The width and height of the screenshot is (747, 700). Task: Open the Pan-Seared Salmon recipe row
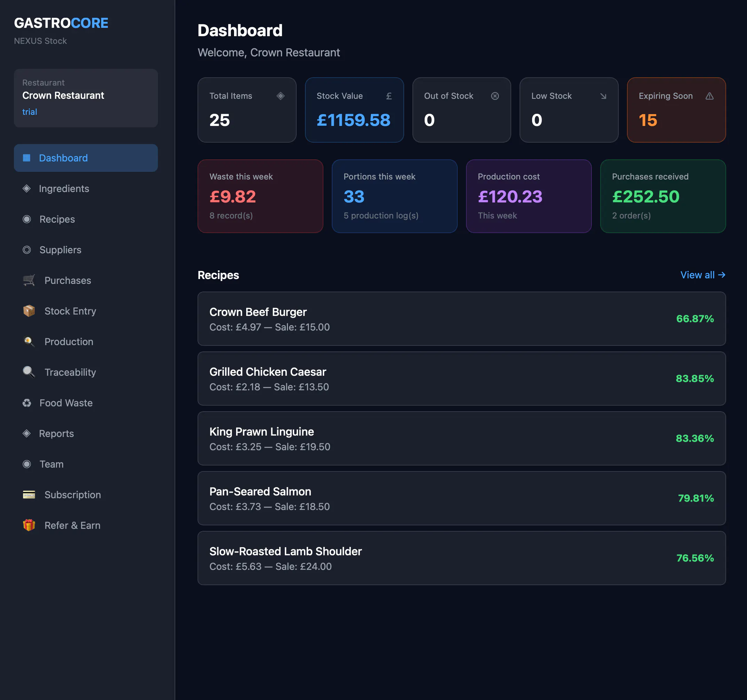pyautogui.click(x=461, y=498)
